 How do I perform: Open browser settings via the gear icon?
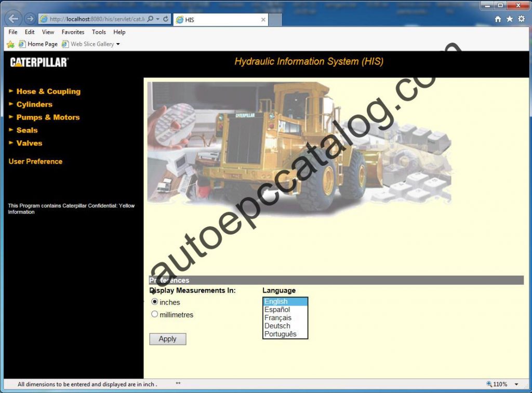pos(521,19)
